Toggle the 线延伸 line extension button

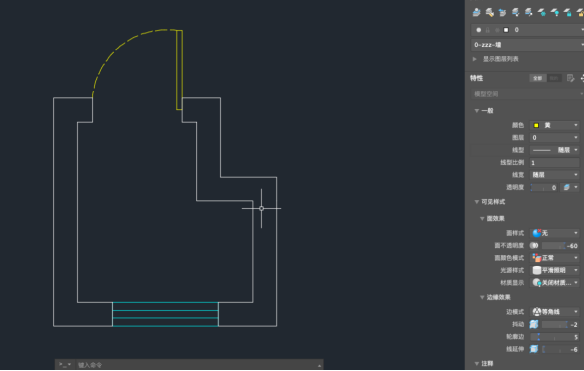click(x=534, y=349)
